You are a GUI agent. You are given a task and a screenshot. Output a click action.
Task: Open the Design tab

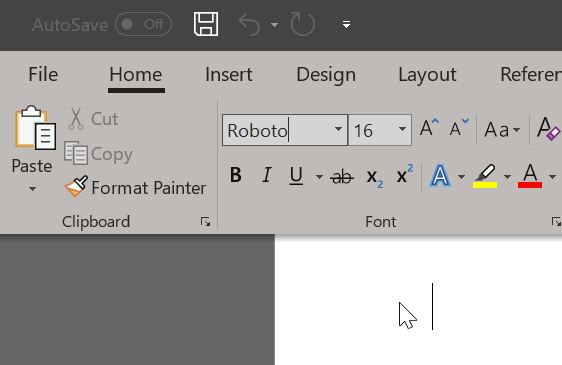click(x=326, y=75)
